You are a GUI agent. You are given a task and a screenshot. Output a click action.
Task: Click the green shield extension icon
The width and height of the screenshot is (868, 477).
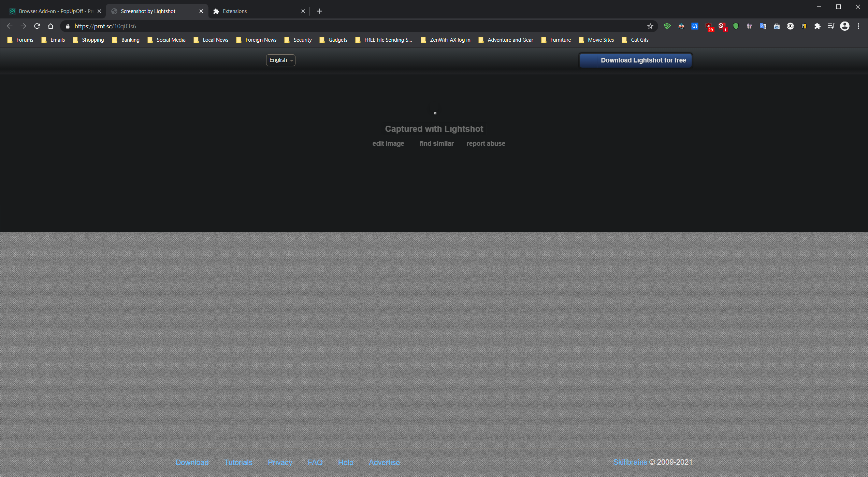(x=736, y=26)
